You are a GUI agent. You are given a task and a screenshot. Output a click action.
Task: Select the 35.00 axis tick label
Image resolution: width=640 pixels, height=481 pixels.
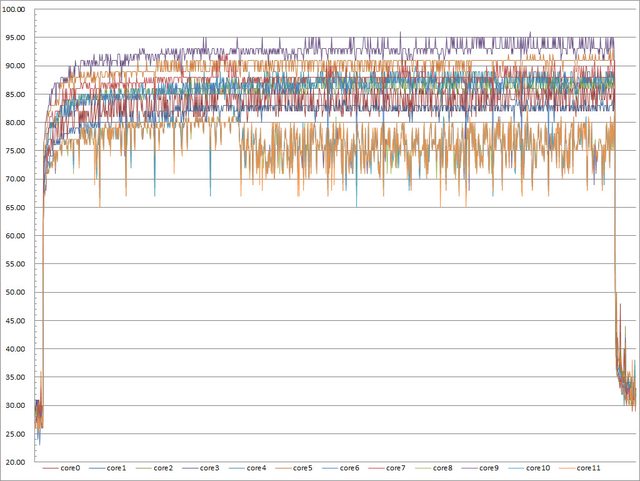[20, 378]
